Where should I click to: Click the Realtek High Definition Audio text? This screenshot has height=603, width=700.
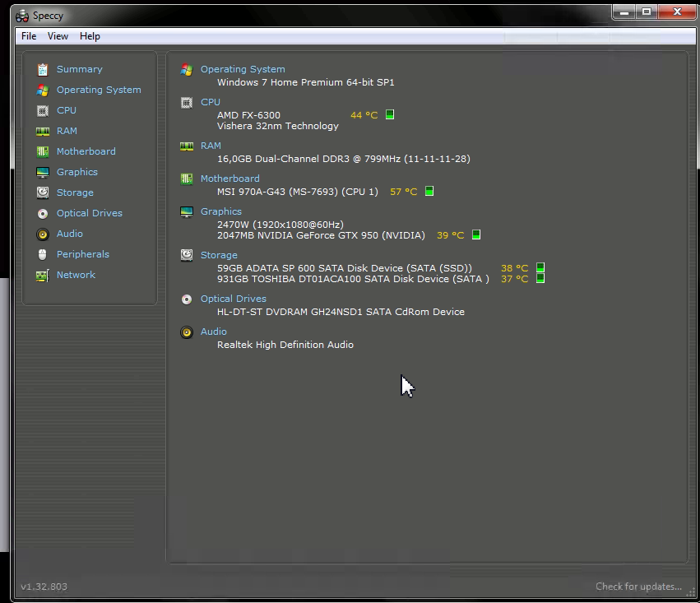285,345
